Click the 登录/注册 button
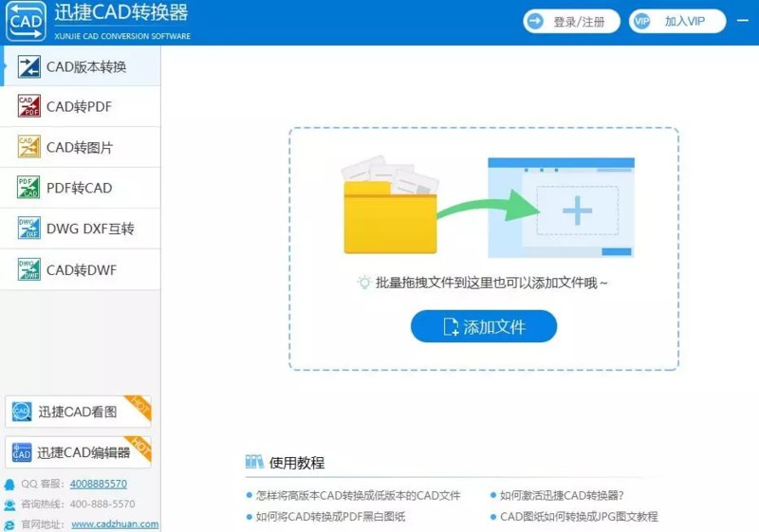 pyautogui.click(x=571, y=21)
